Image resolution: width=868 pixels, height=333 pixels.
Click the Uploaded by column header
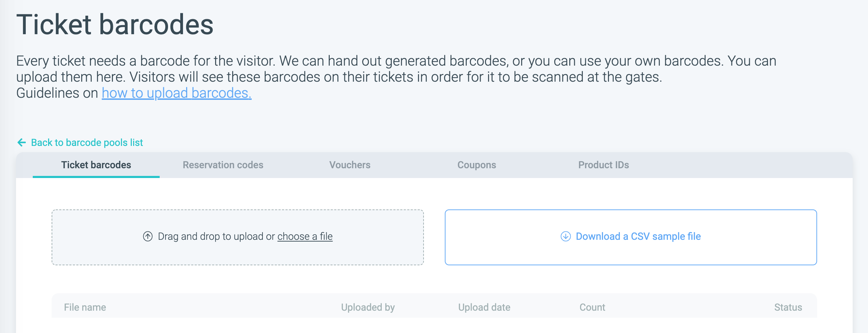pyautogui.click(x=368, y=307)
